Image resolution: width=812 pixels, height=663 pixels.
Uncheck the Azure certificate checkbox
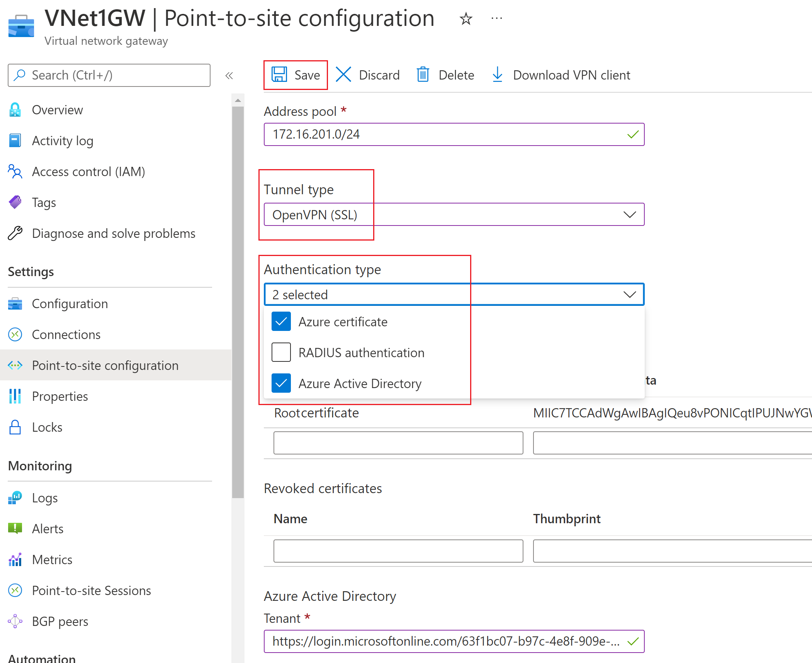coord(281,322)
